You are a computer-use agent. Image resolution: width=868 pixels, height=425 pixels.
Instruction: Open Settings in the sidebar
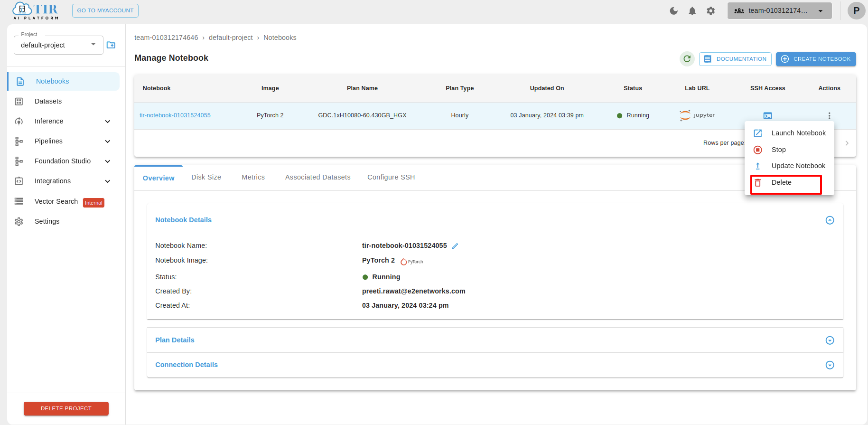pyautogui.click(x=47, y=221)
